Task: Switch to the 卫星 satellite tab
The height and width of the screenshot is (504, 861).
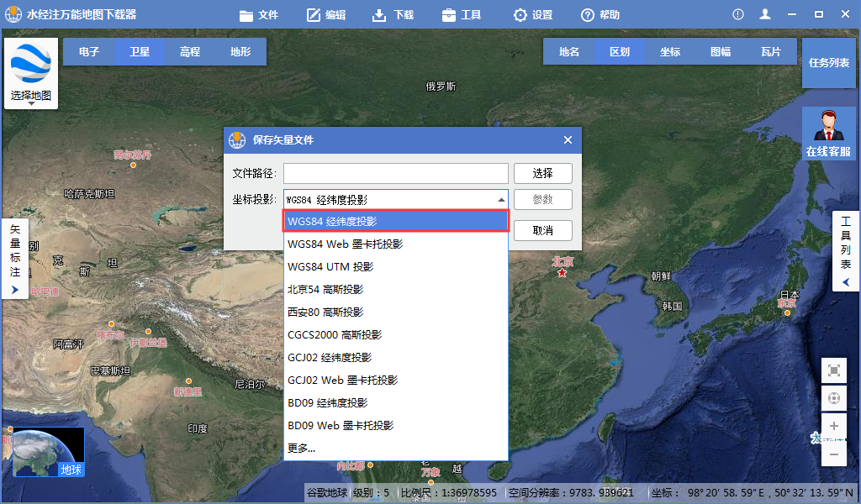Action: pyautogui.click(x=140, y=51)
